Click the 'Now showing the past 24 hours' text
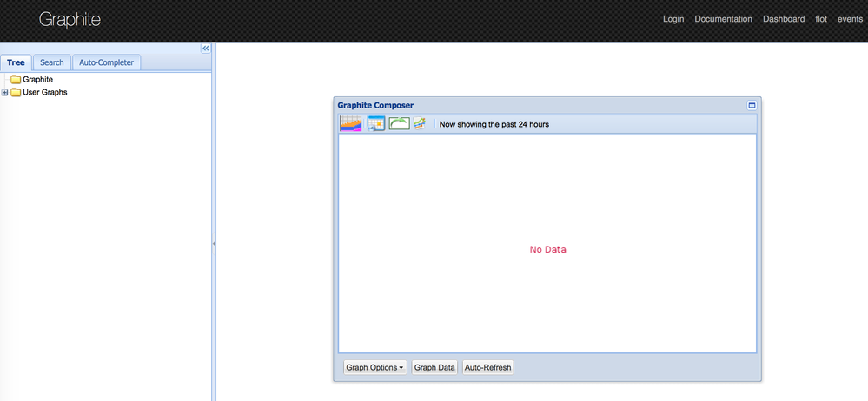 click(494, 124)
